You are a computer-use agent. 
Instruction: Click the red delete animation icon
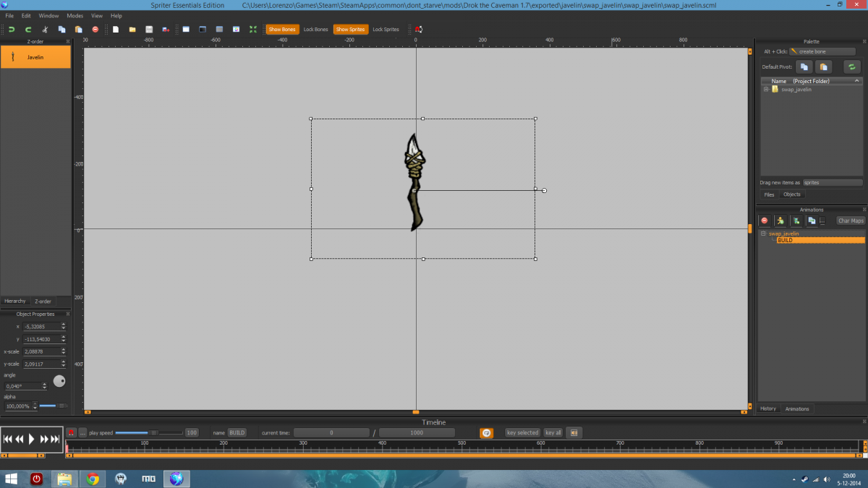click(x=765, y=221)
